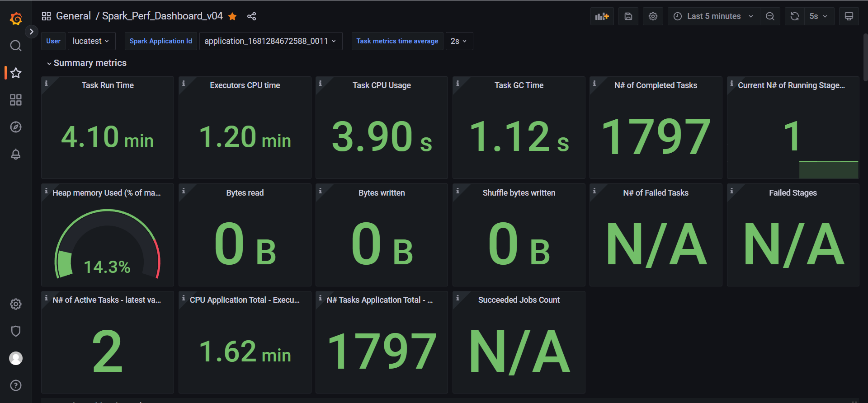868x403 pixels.
Task: Open the Succeeded Jobs Count panel title
Action: click(519, 300)
